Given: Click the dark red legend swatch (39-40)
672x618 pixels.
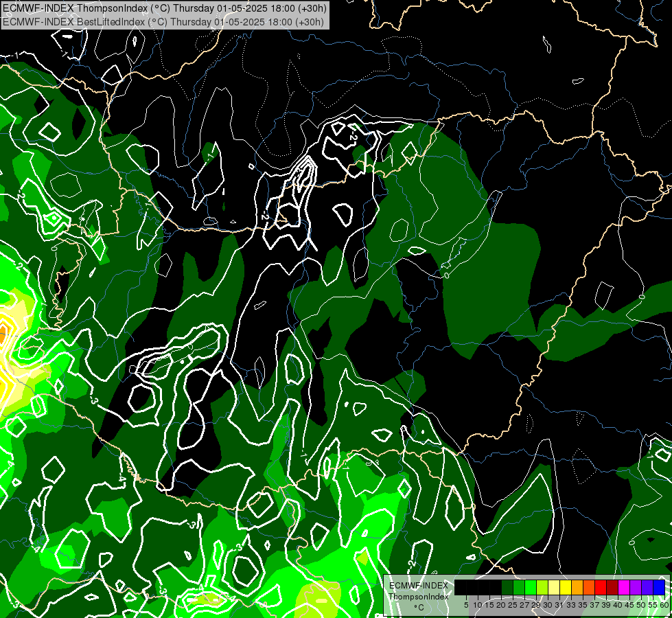Looking at the screenshot, I should pos(612,587).
